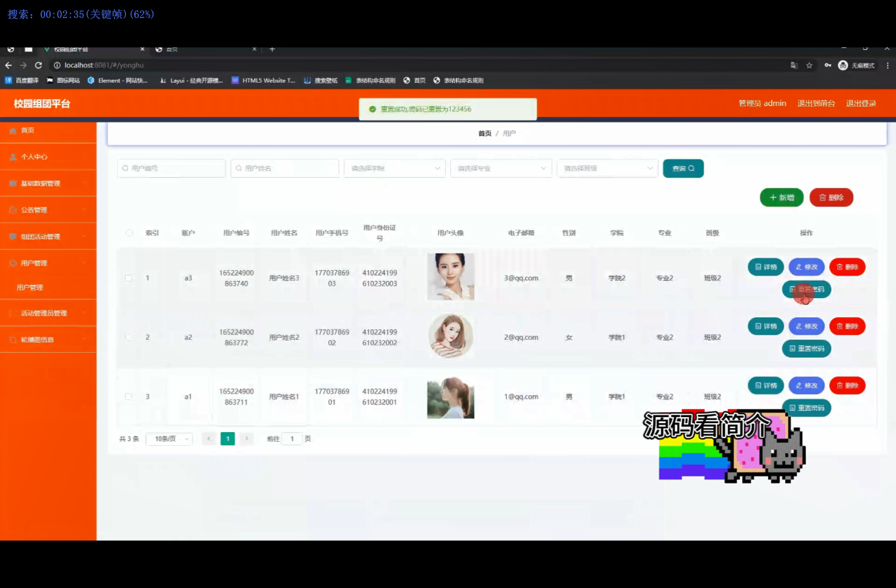This screenshot has height=588, width=896.
Task: Click the avatar thumbnail of user a2
Action: pyautogui.click(x=451, y=337)
